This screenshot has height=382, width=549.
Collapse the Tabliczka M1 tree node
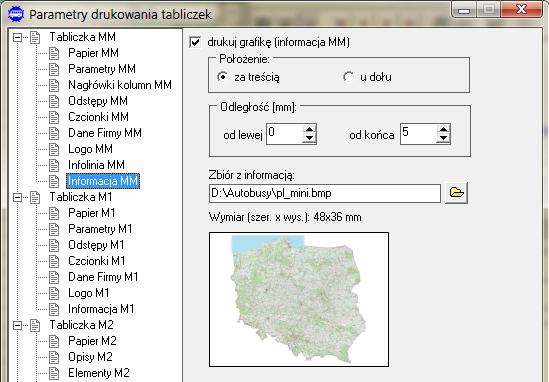tap(17, 197)
